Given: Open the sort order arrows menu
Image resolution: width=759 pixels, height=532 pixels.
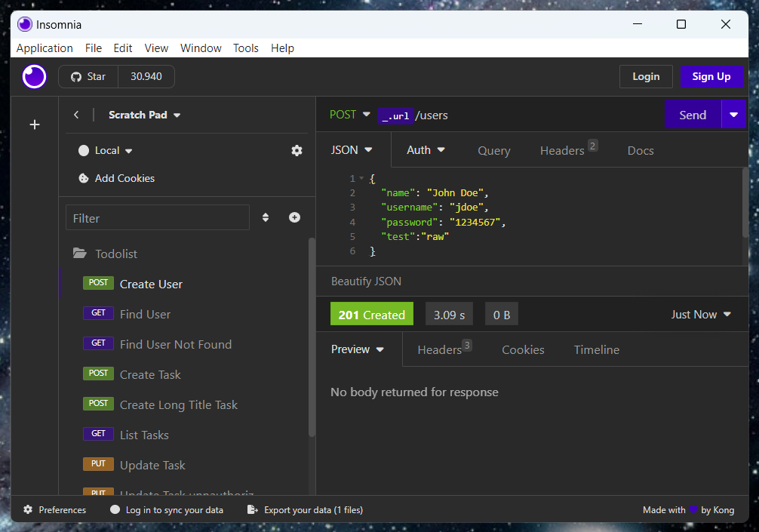Looking at the screenshot, I should tap(266, 217).
